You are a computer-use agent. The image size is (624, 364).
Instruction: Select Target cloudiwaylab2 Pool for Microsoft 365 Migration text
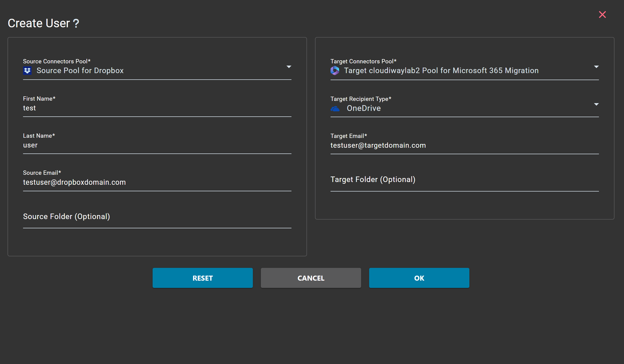[x=441, y=71]
